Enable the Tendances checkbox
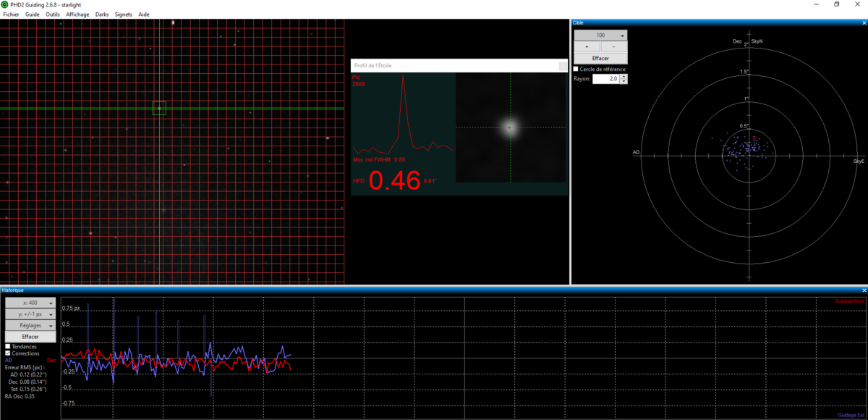This screenshot has width=868, height=420. point(8,346)
